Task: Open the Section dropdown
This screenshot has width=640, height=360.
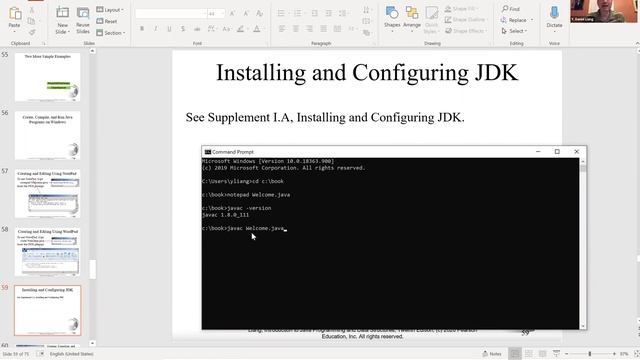Action: [x=111, y=33]
